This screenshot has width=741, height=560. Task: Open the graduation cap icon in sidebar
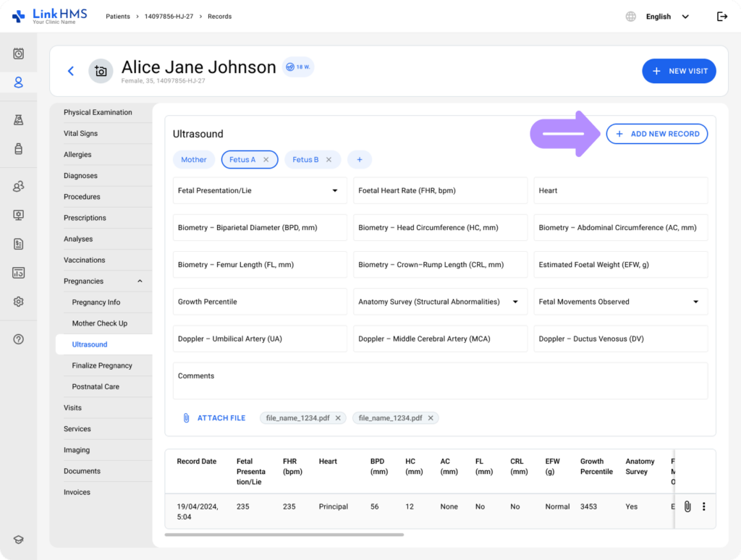point(19,540)
